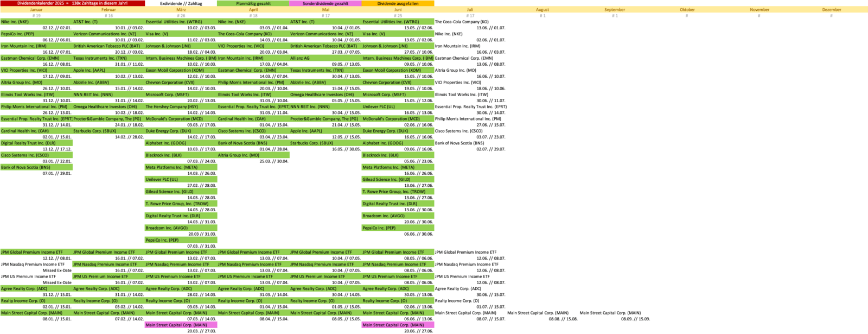Click the 'Dezember' month header
This screenshot has width=868, height=334.
click(832, 10)
